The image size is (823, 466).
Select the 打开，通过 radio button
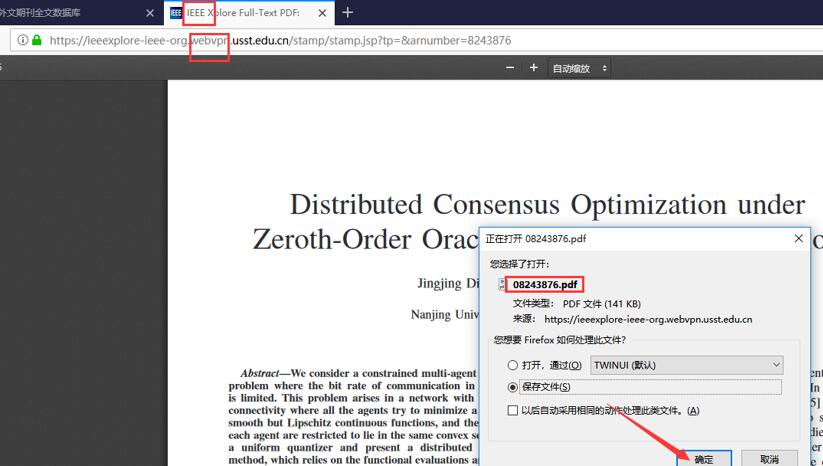pos(513,366)
